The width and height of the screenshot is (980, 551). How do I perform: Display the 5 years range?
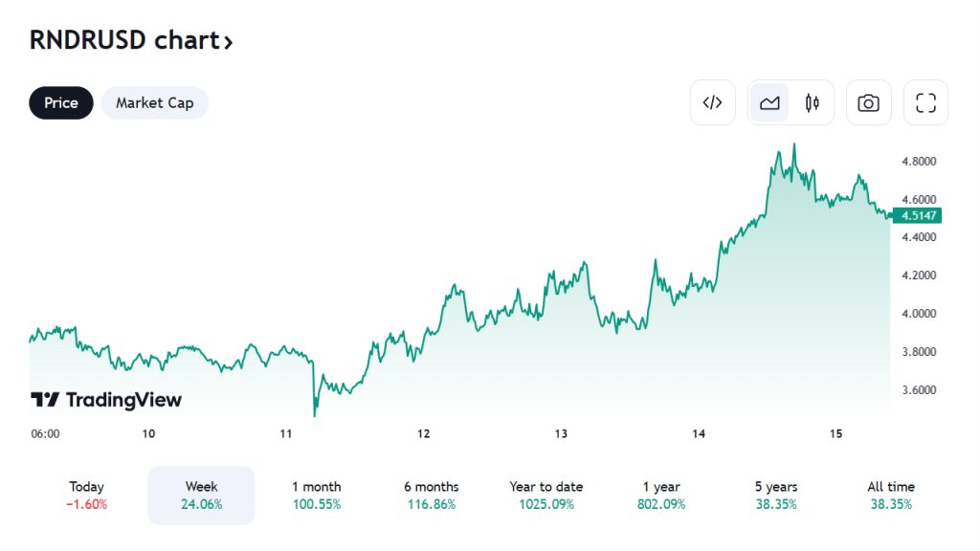775,495
